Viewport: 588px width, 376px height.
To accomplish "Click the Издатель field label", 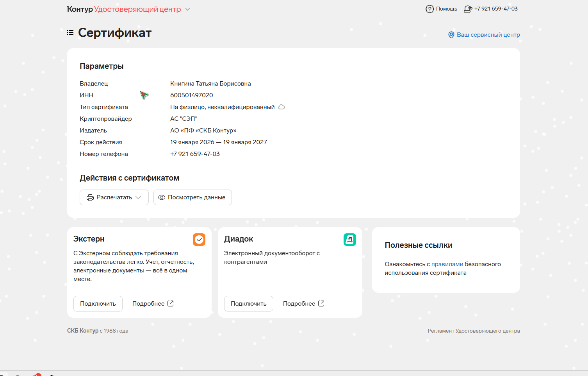I will point(93,131).
